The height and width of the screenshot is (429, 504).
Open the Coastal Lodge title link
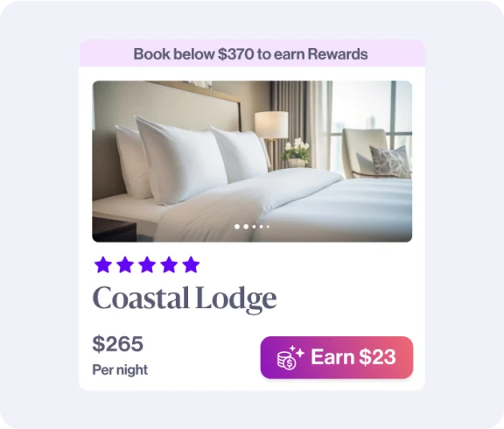point(185,299)
